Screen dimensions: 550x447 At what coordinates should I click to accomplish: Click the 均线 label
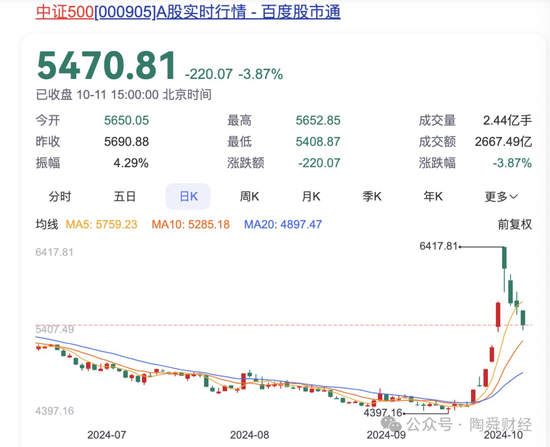(47, 224)
